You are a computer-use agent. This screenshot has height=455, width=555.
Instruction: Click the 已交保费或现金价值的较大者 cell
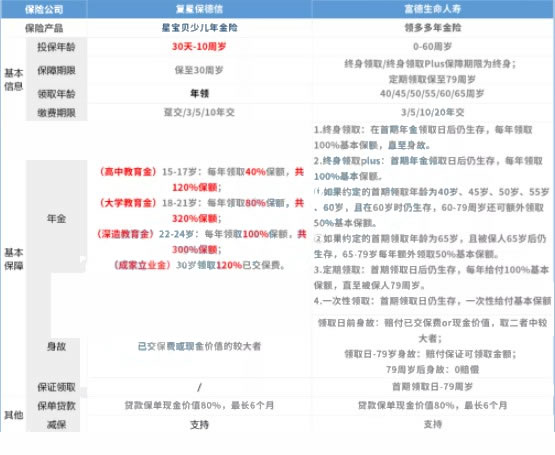click(x=199, y=346)
